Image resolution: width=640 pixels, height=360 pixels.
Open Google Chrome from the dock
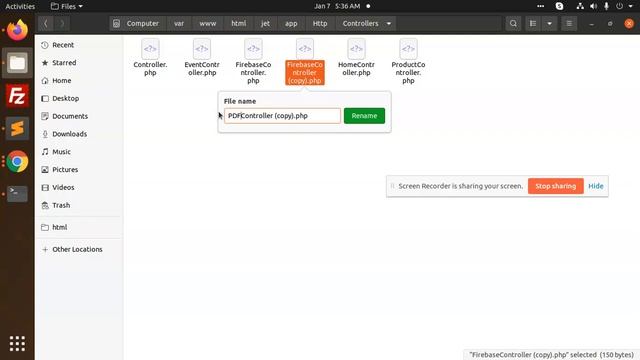point(17,162)
